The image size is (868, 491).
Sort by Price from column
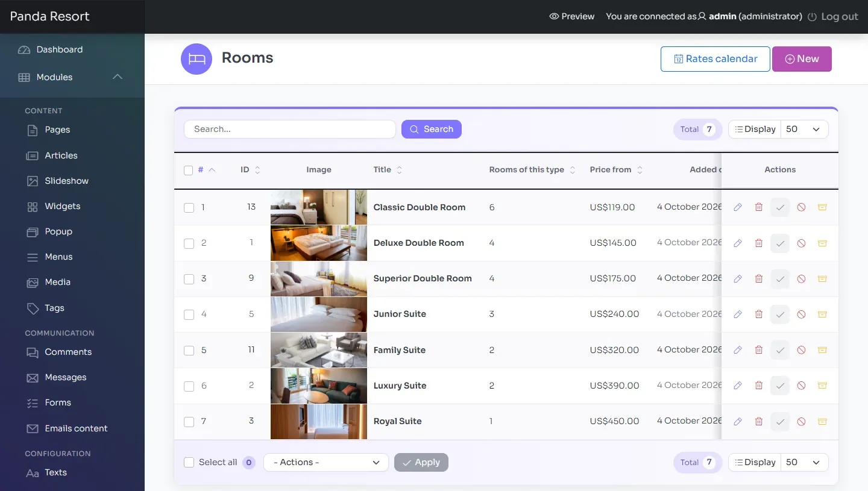[616, 170]
